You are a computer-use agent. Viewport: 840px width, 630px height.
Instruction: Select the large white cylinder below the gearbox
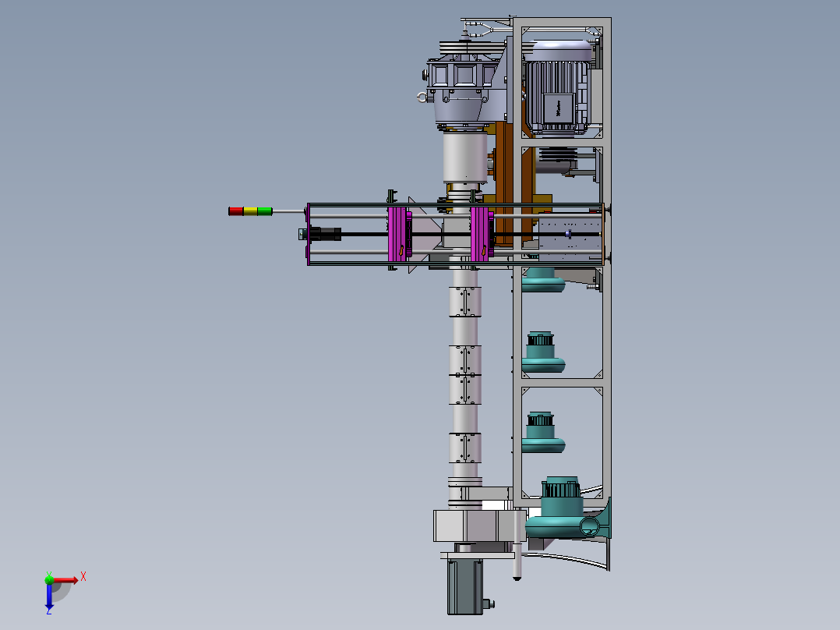point(465,157)
